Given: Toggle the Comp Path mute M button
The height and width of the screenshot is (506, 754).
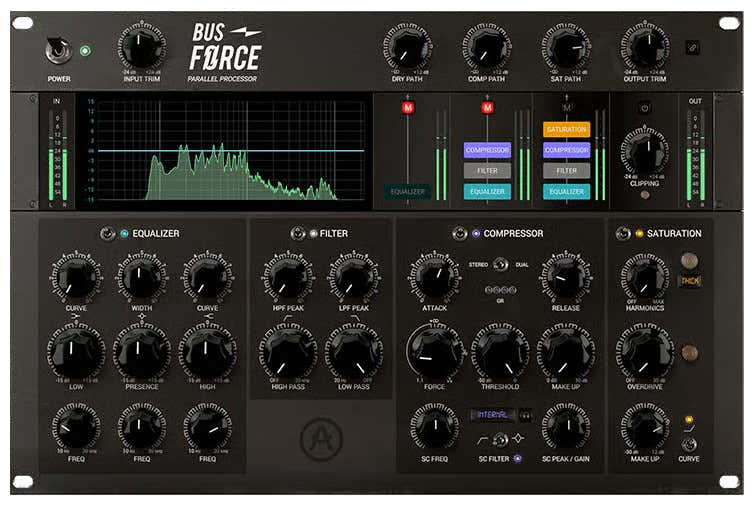Looking at the screenshot, I should click(487, 108).
